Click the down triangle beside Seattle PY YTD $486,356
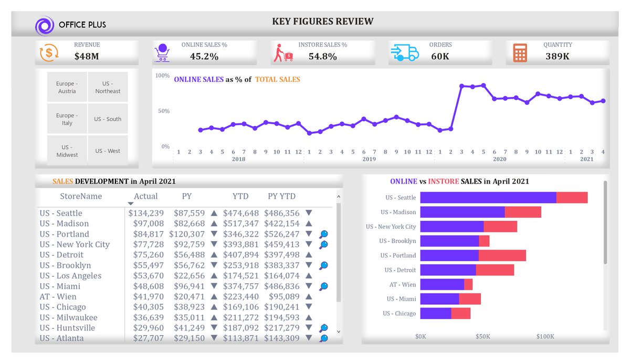The height and width of the screenshot is (364, 630). tap(309, 213)
